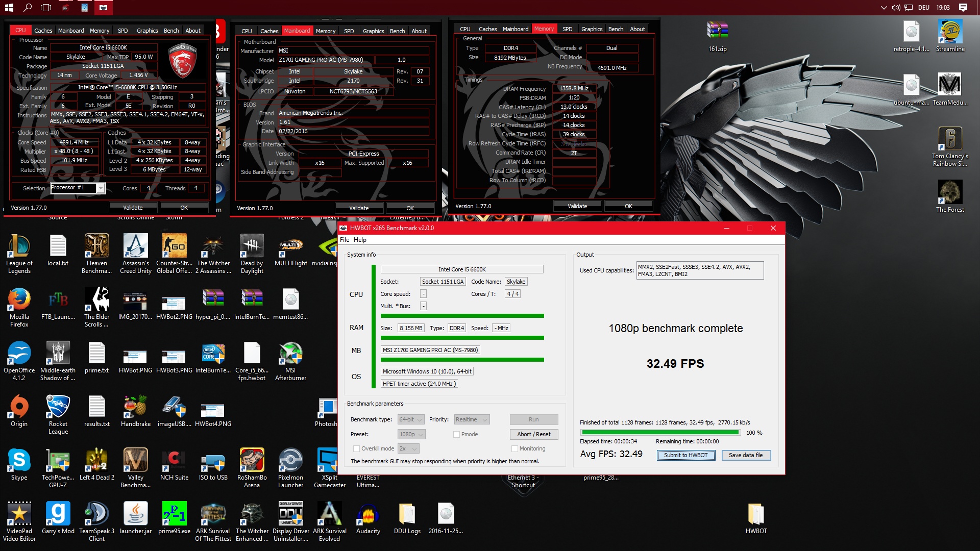Viewport: 980px width, 551px height.
Task: Click Validate in right CPU-Z window
Action: point(577,206)
